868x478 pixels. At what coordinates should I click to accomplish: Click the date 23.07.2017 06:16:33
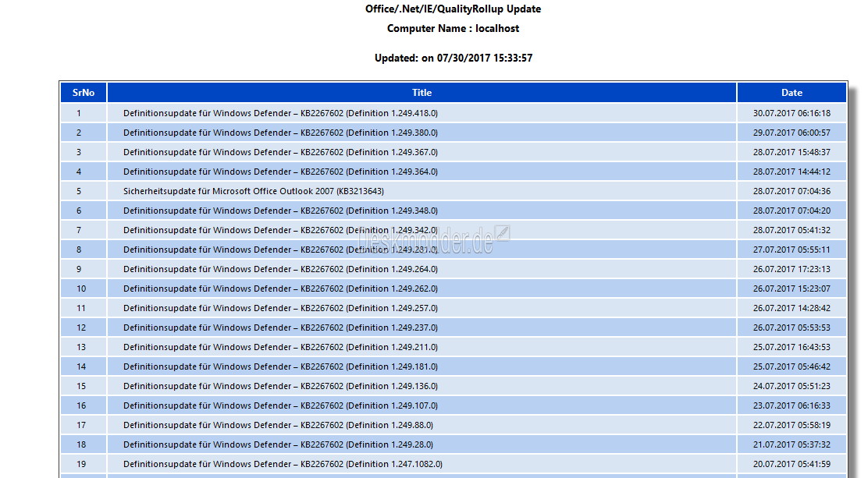(792, 405)
